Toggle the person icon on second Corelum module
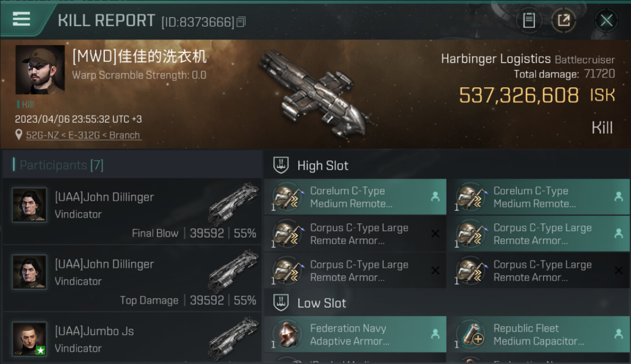This screenshot has height=364, width=631. (618, 197)
